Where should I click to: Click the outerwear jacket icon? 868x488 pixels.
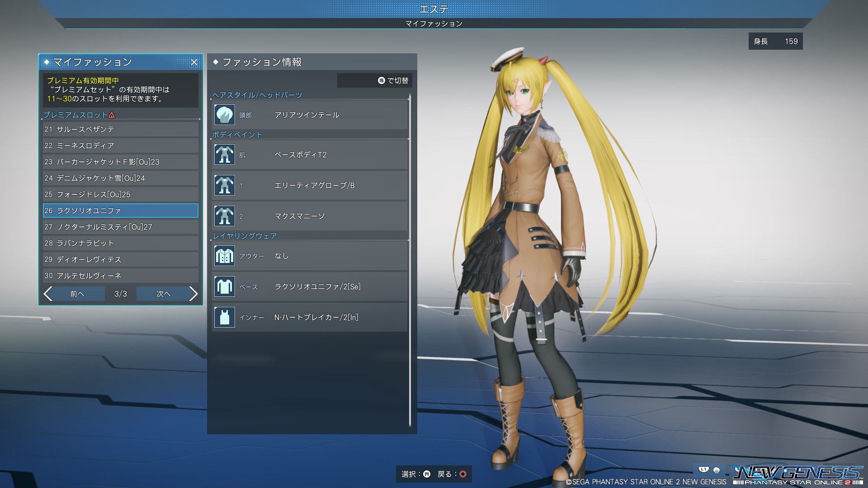coord(224,256)
